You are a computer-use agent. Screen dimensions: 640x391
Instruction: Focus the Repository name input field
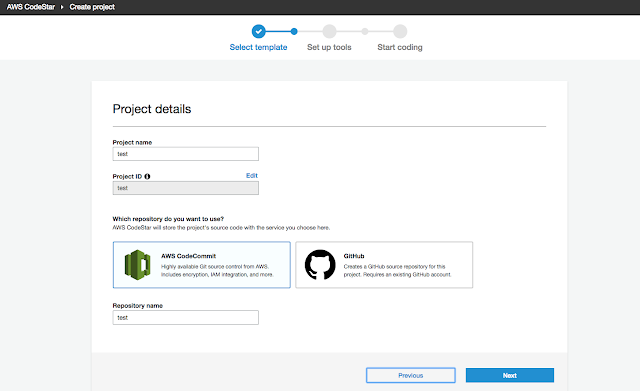[x=186, y=318]
